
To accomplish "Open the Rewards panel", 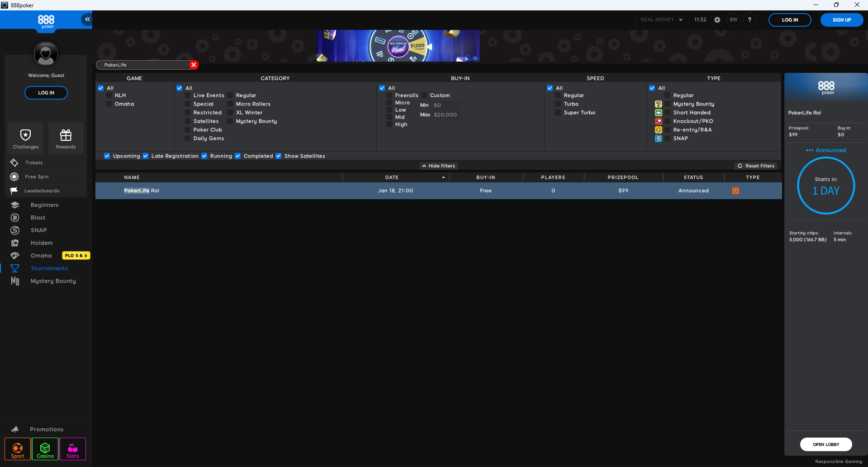I will [x=66, y=138].
